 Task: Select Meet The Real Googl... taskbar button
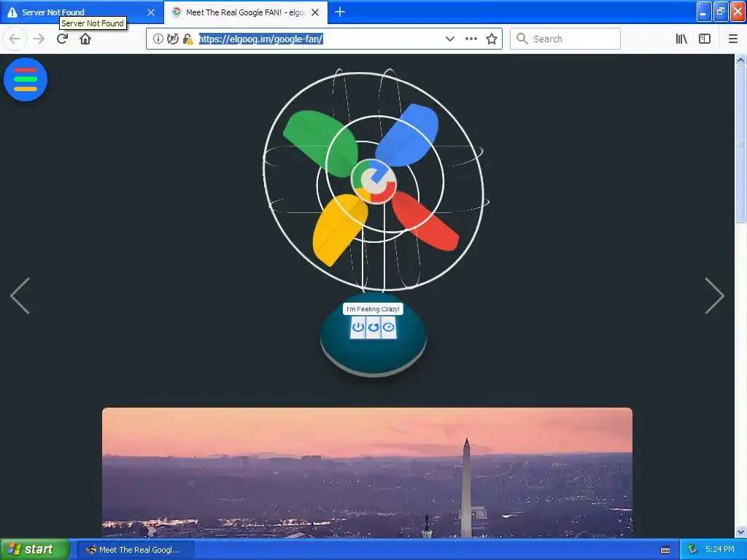point(135,550)
